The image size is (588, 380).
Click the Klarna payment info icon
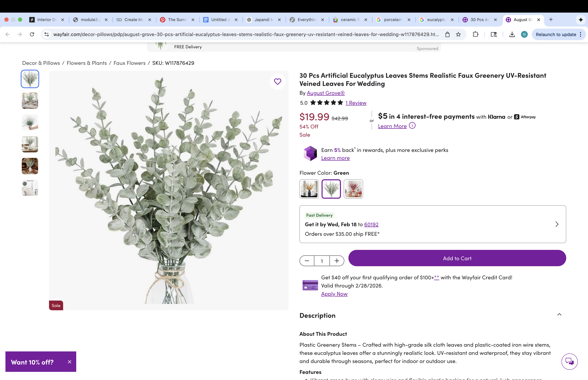(x=412, y=126)
